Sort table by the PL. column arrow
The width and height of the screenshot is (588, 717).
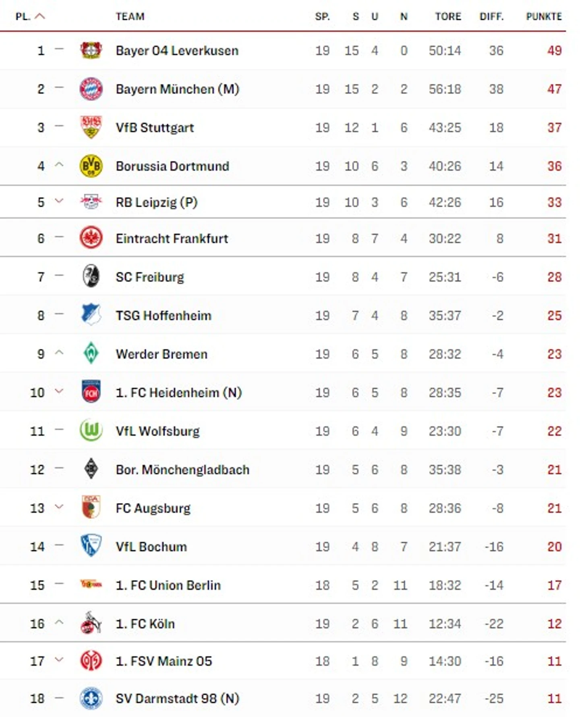point(40,17)
